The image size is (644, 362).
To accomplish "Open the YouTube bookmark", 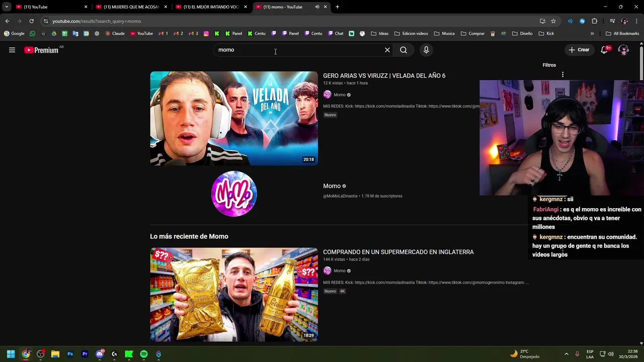I will 141,34.
